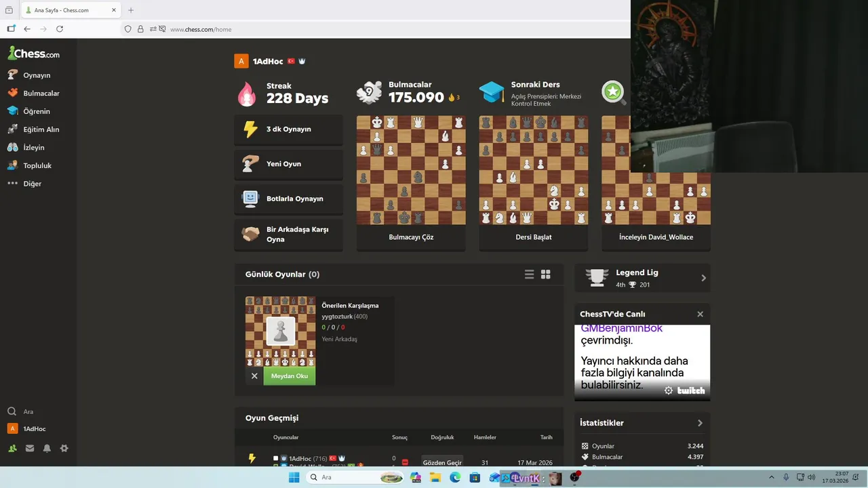Open the puzzle board thumbnail
Screen dimensions: 868x488
(411, 170)
